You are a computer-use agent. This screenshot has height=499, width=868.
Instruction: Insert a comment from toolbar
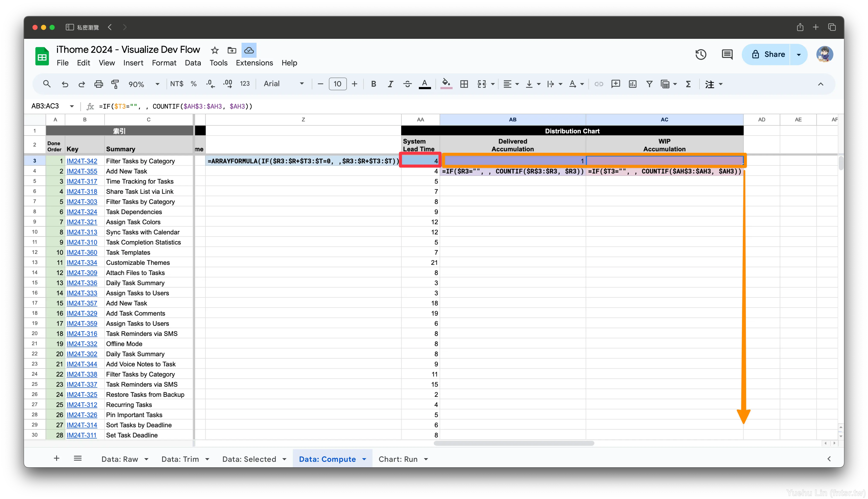[615, 84]
